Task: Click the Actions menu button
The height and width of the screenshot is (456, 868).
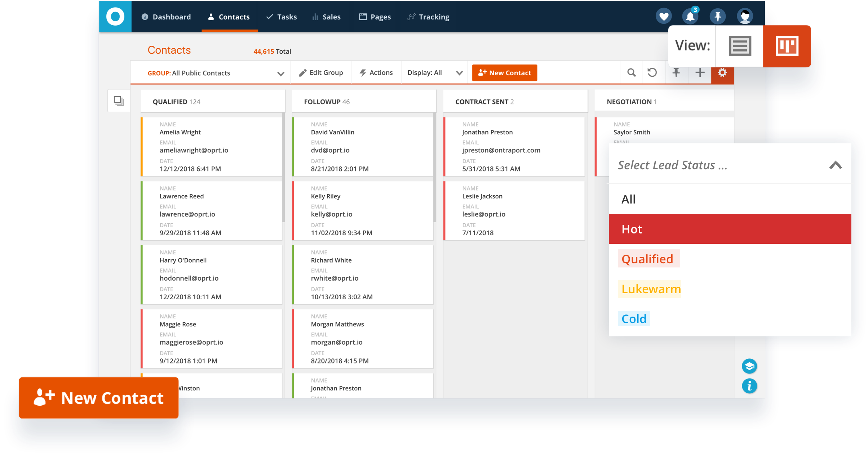Action: (x=376, y=73)
